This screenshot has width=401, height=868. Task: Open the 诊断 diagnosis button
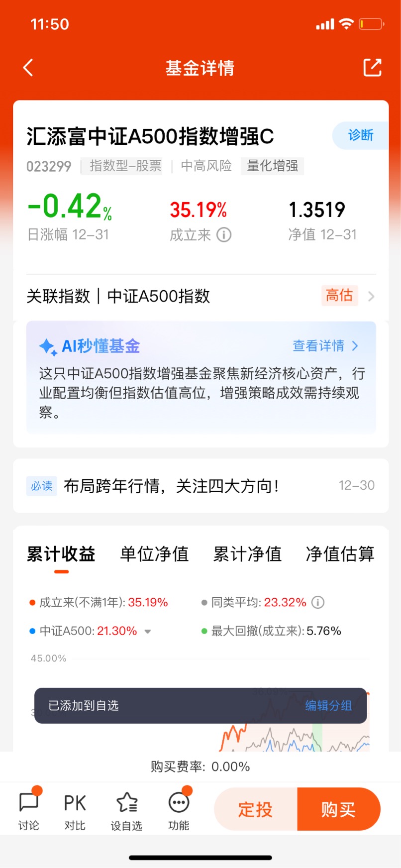(360, 135)
